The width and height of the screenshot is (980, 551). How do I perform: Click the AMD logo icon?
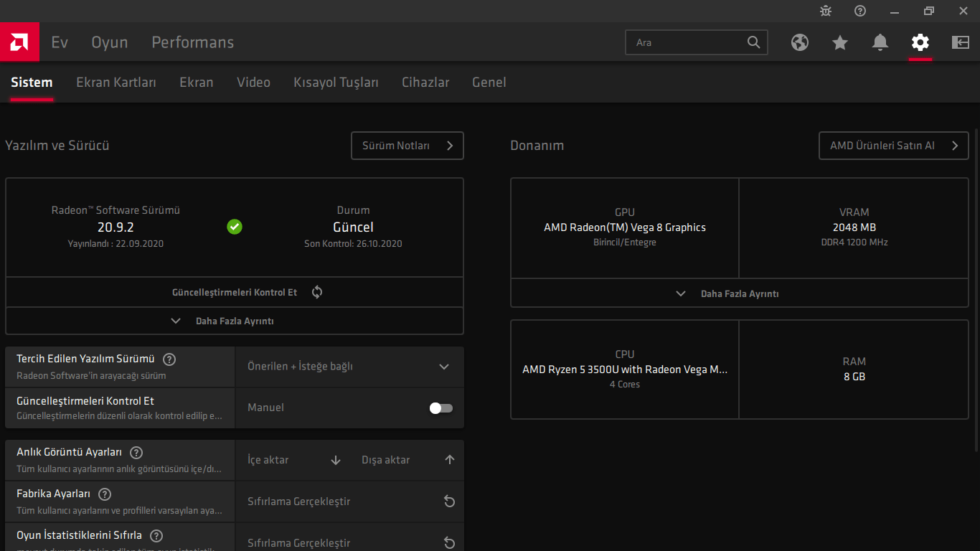point(19,42)
